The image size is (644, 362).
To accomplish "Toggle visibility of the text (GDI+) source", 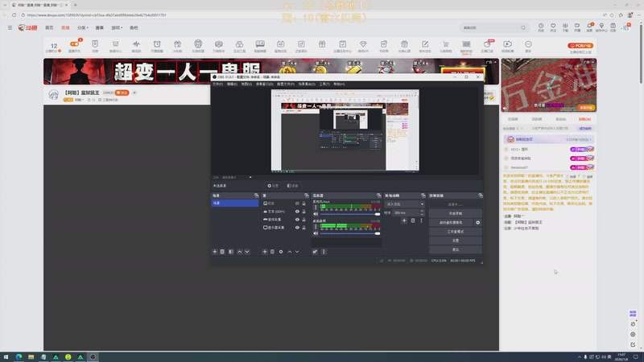I will click(297, 212).
